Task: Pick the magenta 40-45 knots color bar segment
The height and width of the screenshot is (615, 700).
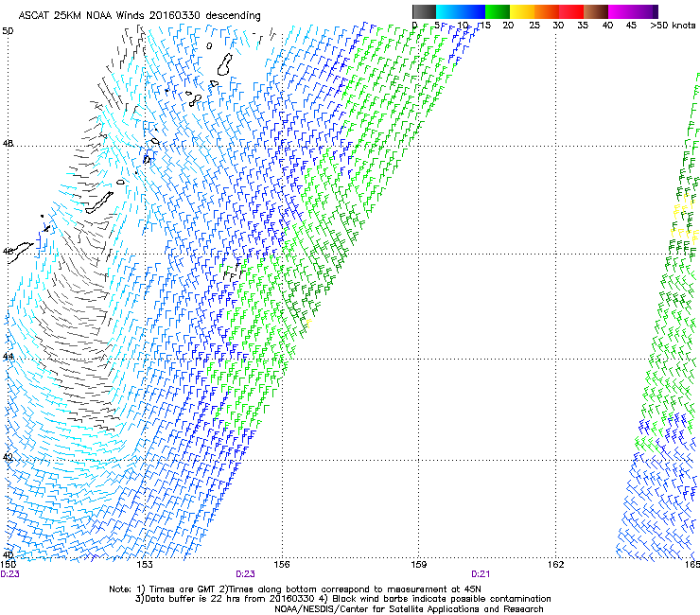Action: click(x=621, y=11)
